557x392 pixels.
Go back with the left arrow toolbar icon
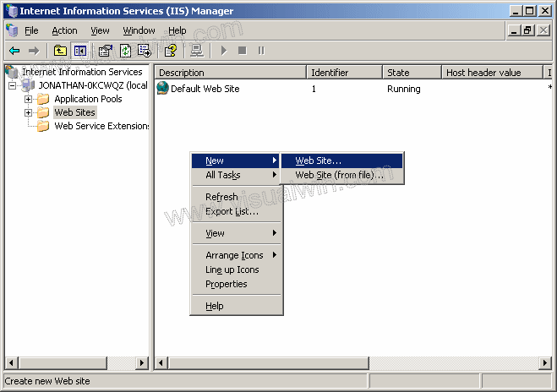point(14,52)
